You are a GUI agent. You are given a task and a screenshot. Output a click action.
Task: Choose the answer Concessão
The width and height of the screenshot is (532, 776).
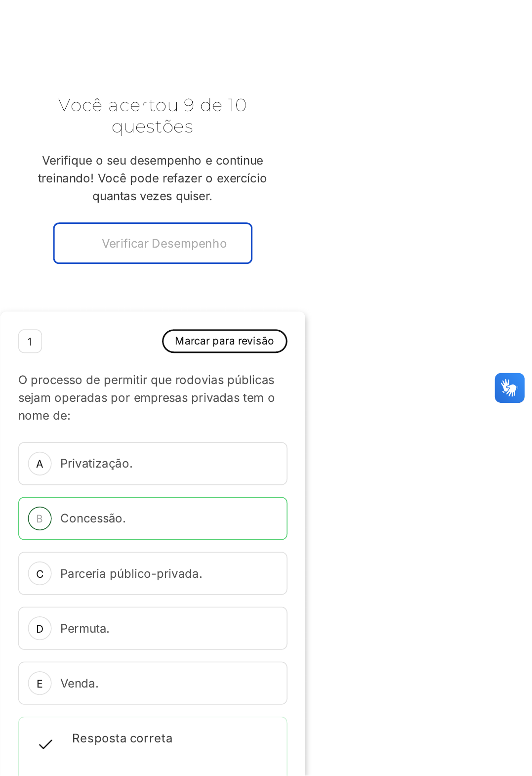(x=93, y=518)
